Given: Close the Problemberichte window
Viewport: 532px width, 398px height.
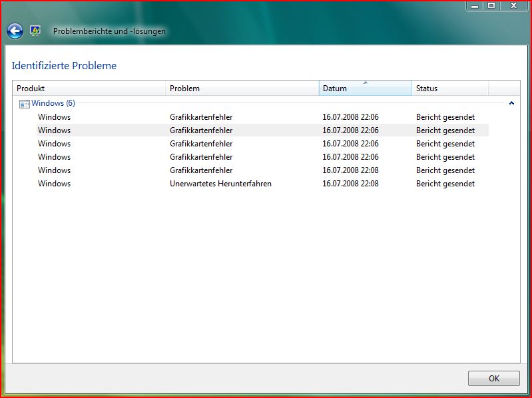Looking at the screenshot, I should pos(514,5).
